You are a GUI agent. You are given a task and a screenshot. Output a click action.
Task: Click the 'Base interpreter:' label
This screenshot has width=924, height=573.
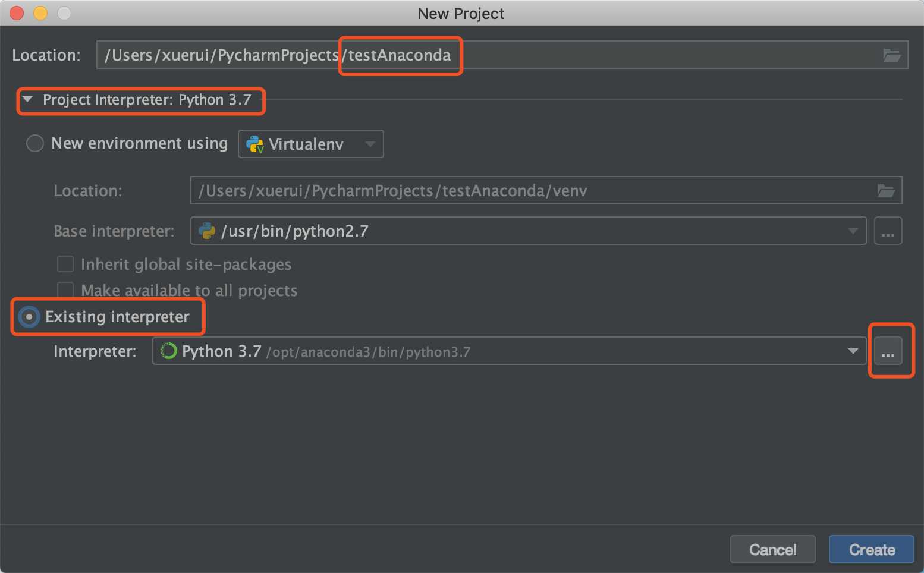click(114, 231)
